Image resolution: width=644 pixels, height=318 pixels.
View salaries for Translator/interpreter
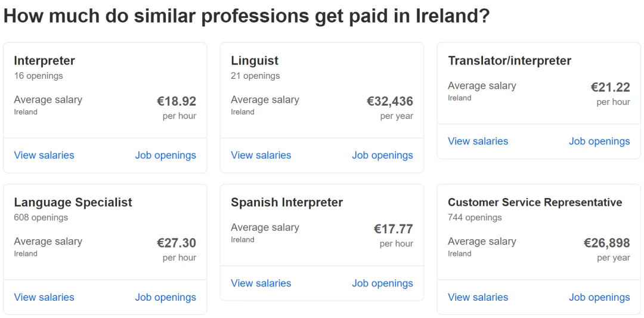(478, 141)
